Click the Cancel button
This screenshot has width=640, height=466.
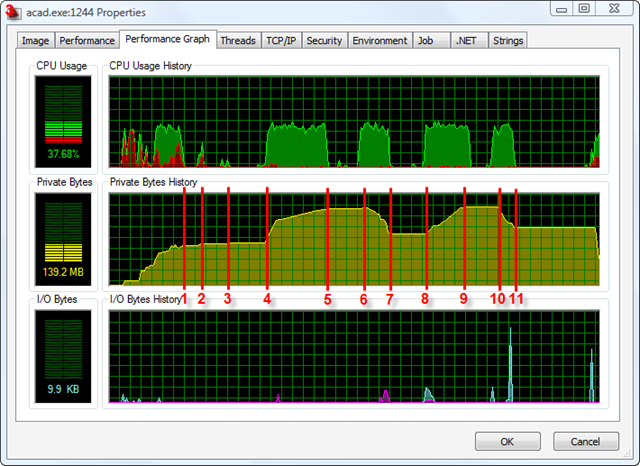point(585,442)
